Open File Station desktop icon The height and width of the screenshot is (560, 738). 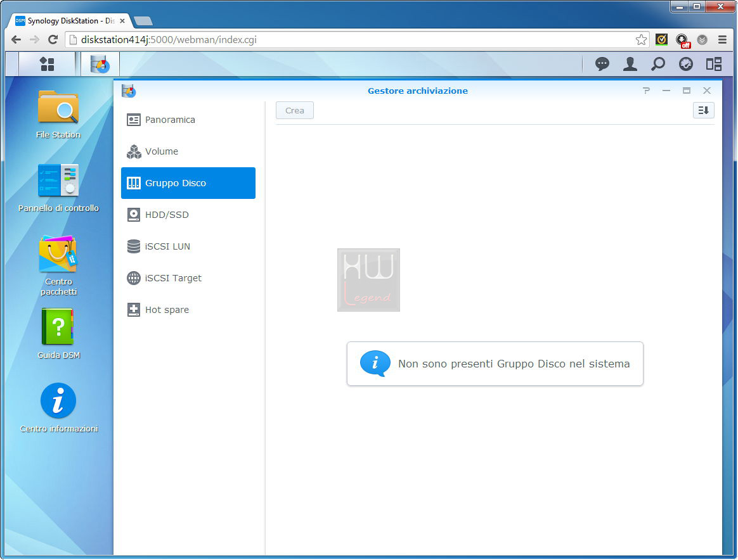(58, 115)
